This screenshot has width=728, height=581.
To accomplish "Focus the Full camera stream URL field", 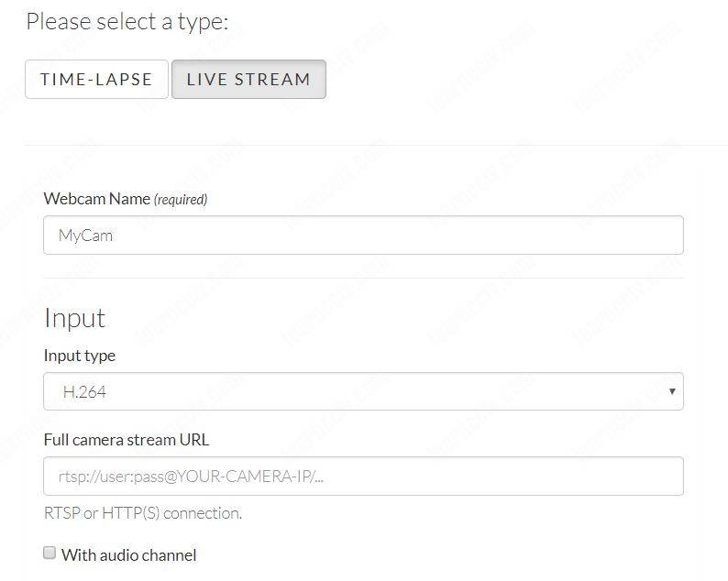I will tap(363, 477).
